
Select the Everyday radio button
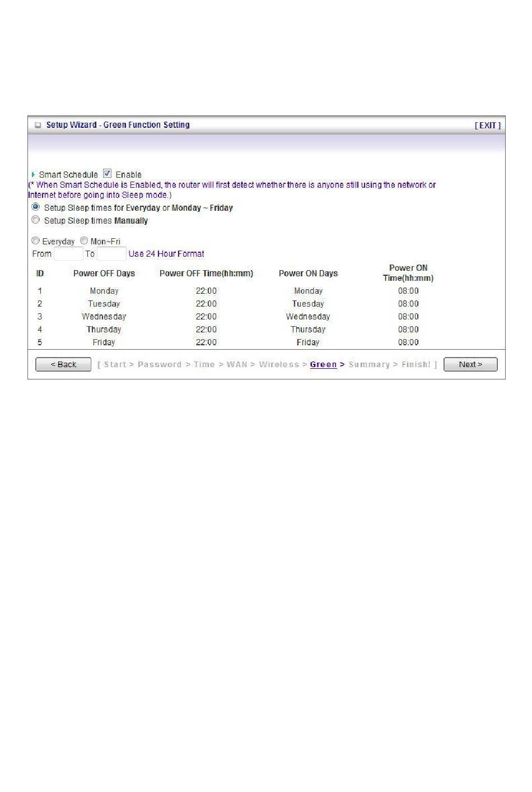[36, 240]
